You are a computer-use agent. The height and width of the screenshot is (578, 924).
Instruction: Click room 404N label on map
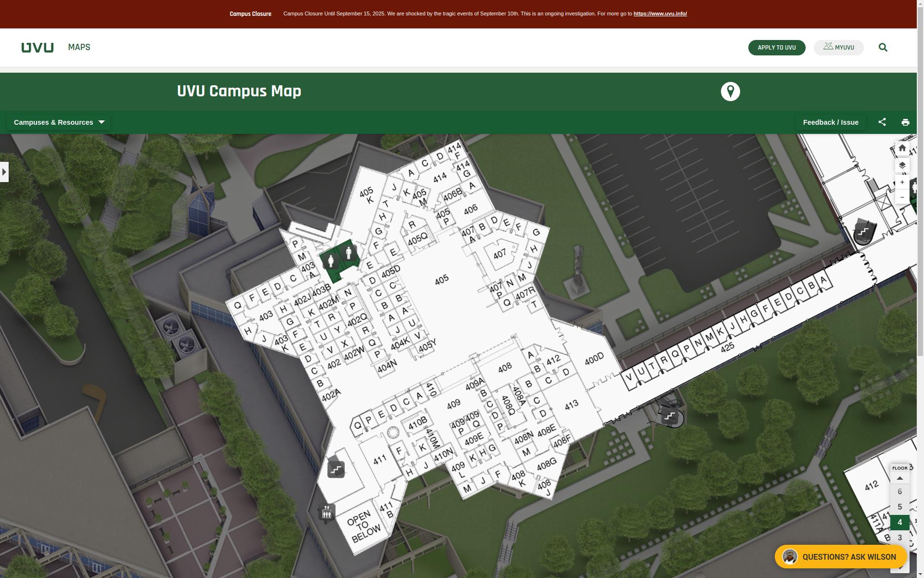point(387,367)
